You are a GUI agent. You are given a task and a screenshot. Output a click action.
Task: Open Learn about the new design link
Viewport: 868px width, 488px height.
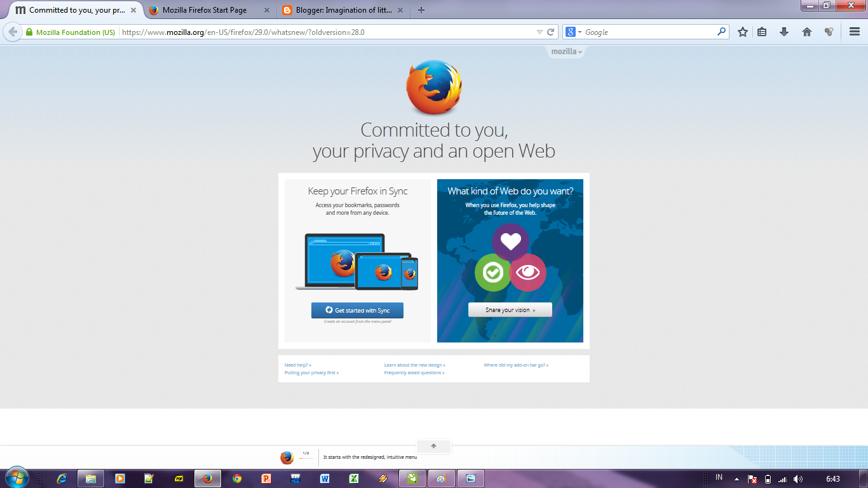coord(415,365)
